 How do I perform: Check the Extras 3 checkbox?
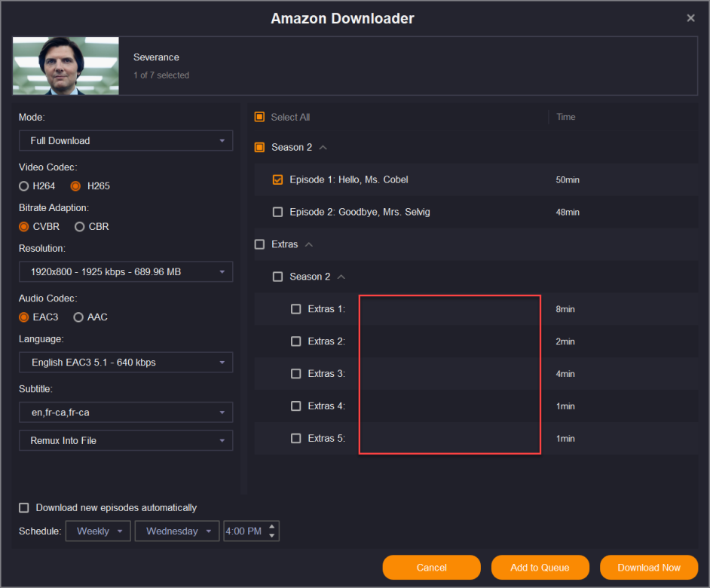coord(296,374)
